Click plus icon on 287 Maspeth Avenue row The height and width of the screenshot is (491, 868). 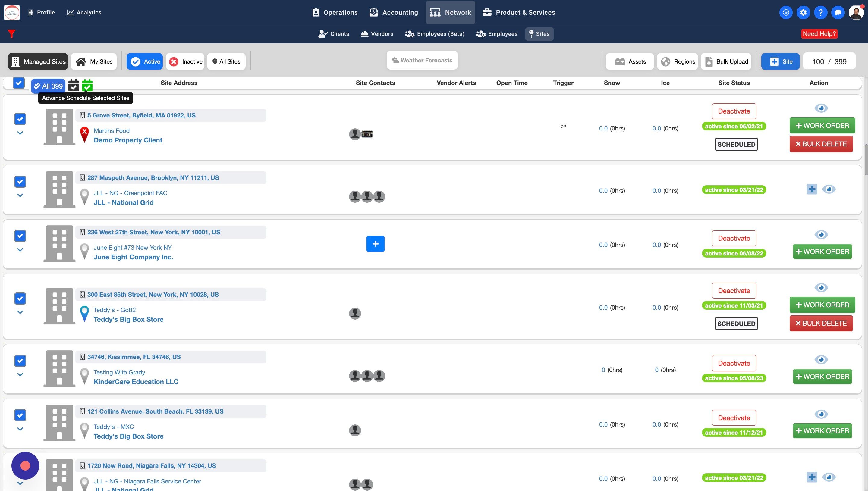[x=812, y=189]
